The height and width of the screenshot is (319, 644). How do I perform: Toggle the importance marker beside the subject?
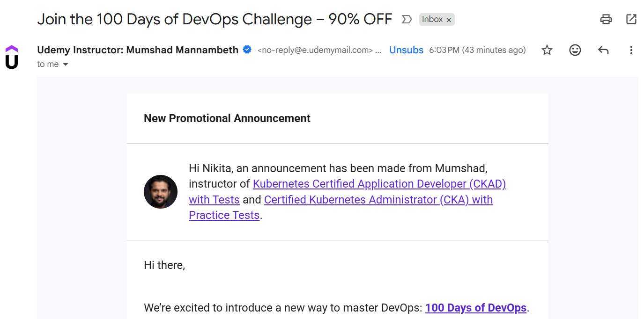pyautogui.click(x=407, y=19)
